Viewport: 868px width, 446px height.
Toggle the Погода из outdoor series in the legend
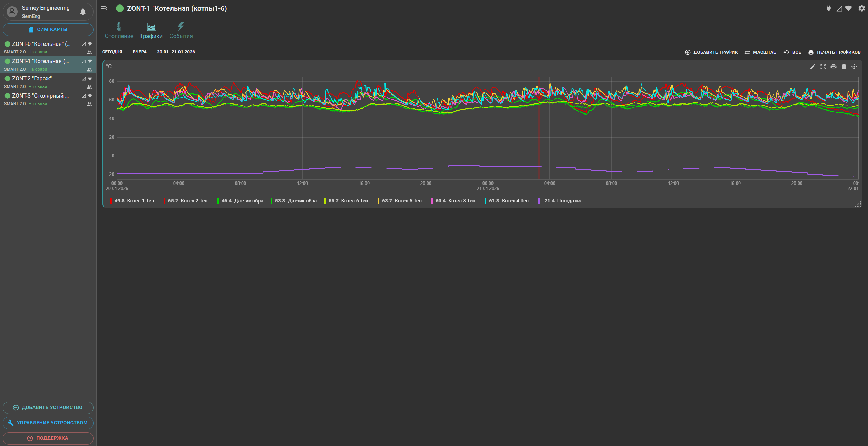point(564,201)
